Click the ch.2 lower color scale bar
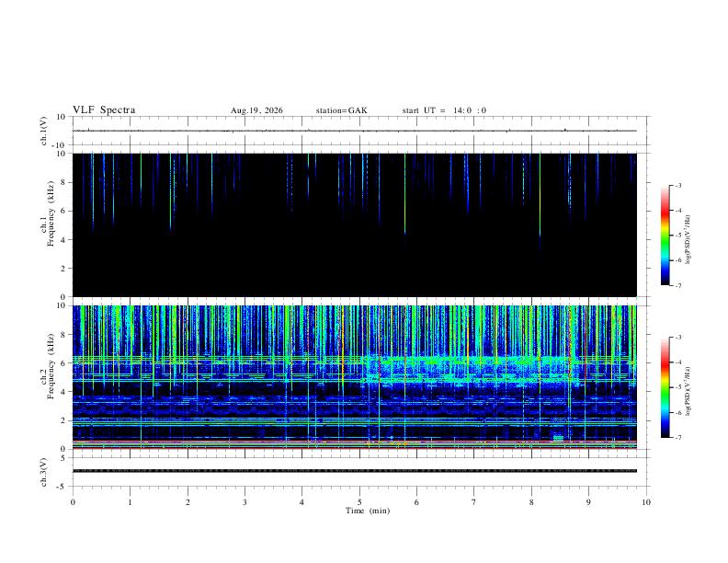The width and height of the screenshot is (728, 563). coord(665,387)
